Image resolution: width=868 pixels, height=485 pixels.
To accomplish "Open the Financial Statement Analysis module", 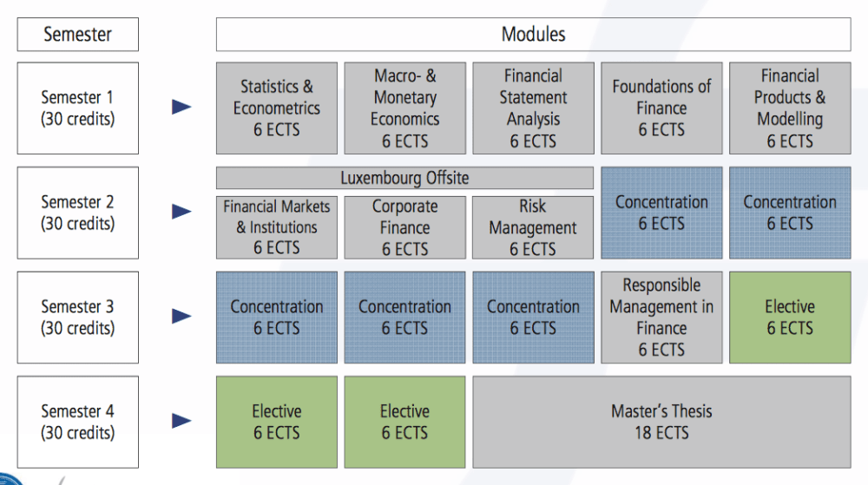I will [533, 108].
